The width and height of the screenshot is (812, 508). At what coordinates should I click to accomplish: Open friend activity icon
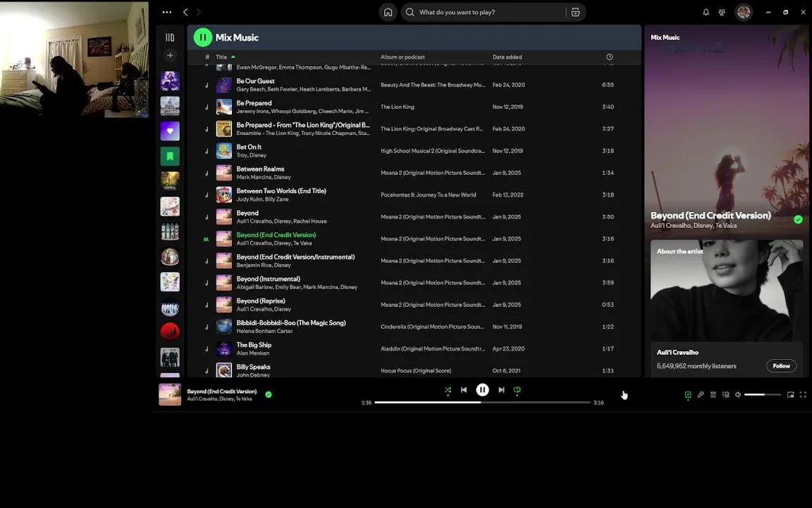(x=721, y=12)
